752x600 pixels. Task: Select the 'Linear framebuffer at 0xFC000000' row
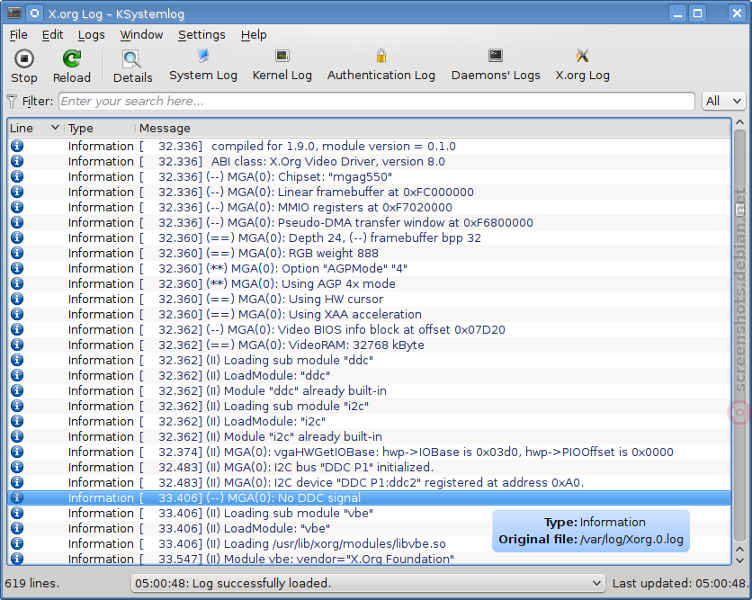(369, 192)
